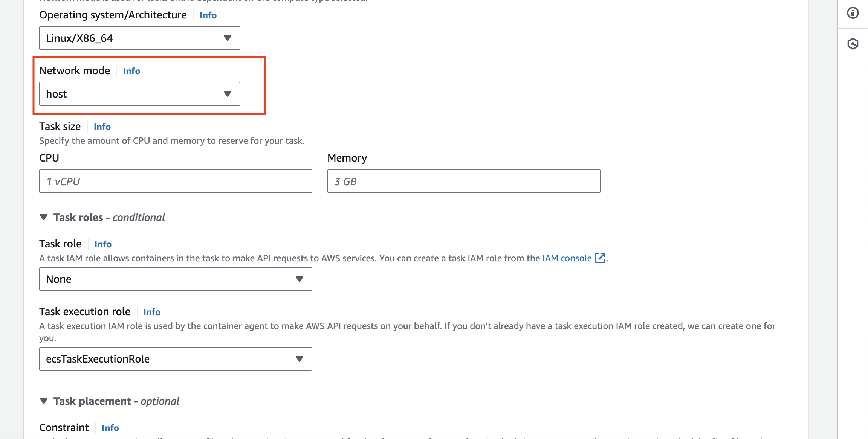Click Info next to Constraint
This screenshot has width=868, height=439.
(x=110, y=428)
